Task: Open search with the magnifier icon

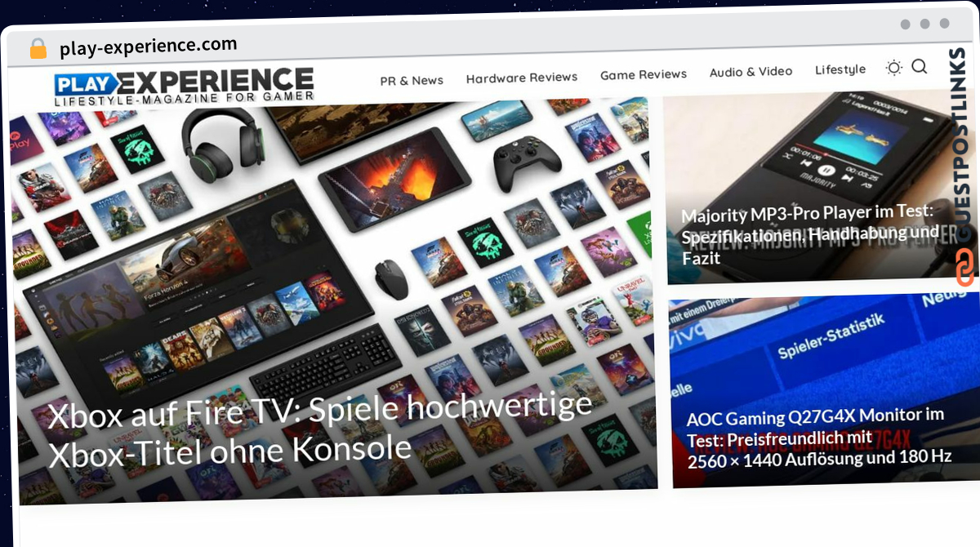Action: click(920, 67)
